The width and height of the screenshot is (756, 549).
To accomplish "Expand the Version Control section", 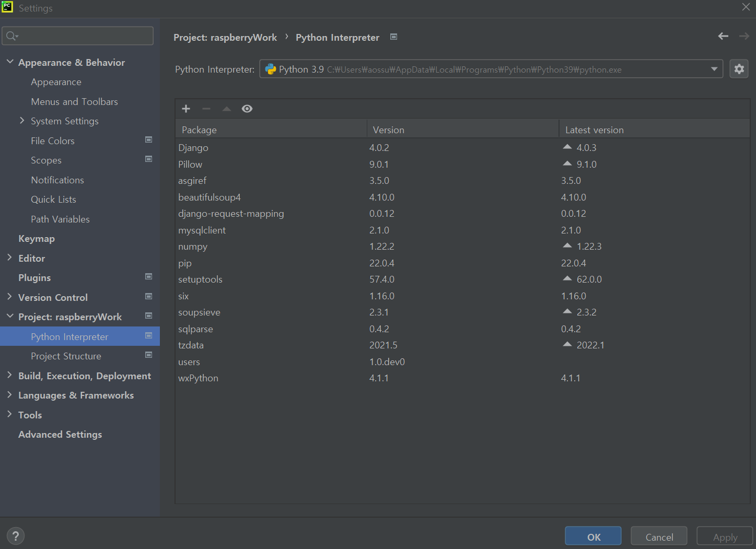I will point(10,296).
